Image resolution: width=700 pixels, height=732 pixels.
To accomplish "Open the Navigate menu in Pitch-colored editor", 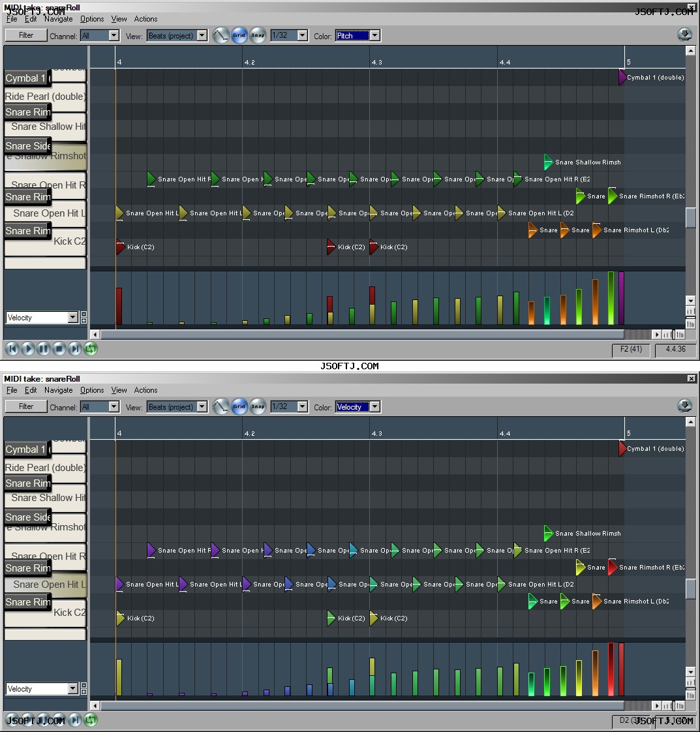I will pyautogui.click(x=58, y=19).
